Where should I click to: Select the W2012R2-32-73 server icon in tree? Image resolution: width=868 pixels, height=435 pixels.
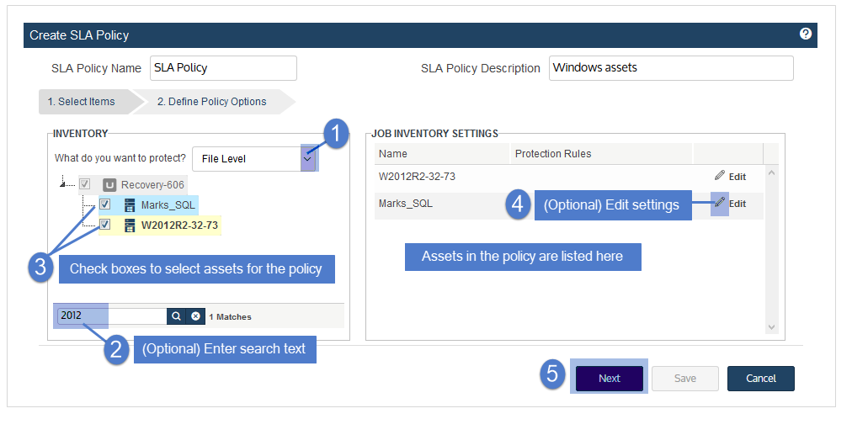[x=130, y=225]
